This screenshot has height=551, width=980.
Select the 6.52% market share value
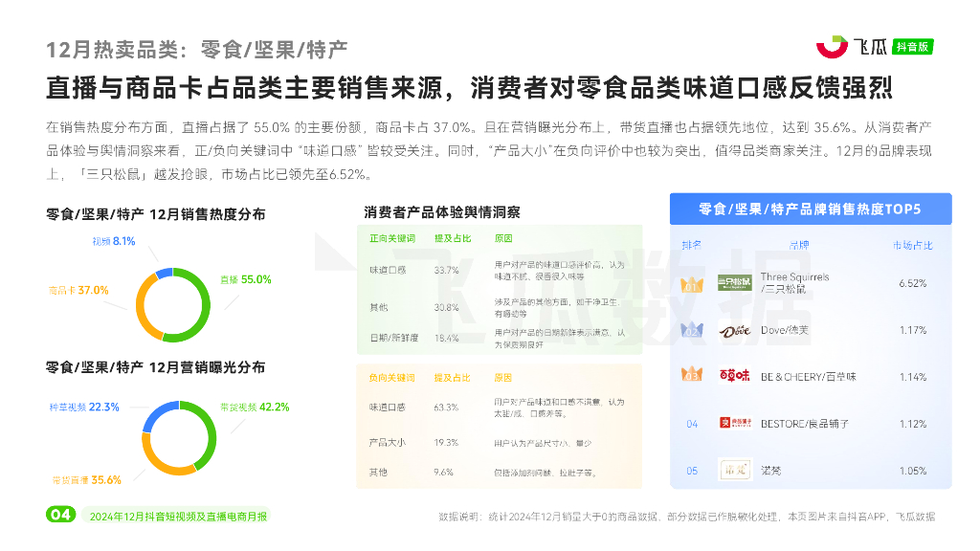pos(912,283)
